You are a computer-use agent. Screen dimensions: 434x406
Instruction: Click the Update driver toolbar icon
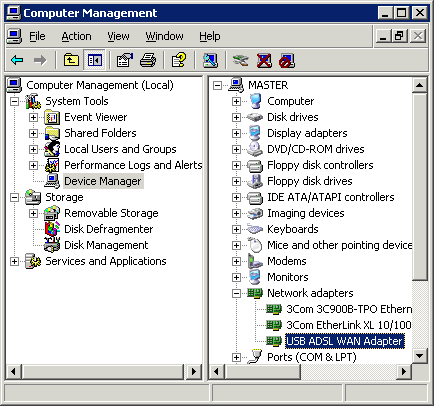pos(240,60)
